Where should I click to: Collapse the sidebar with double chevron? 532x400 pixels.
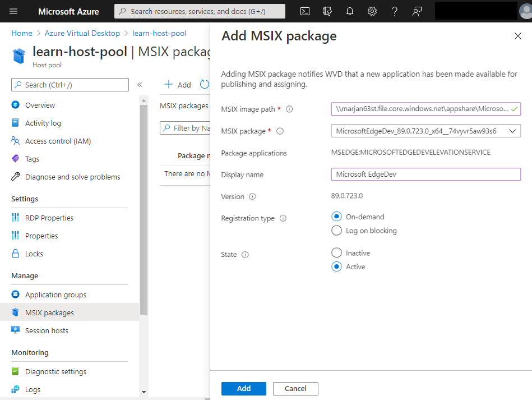tap(140, 85)
